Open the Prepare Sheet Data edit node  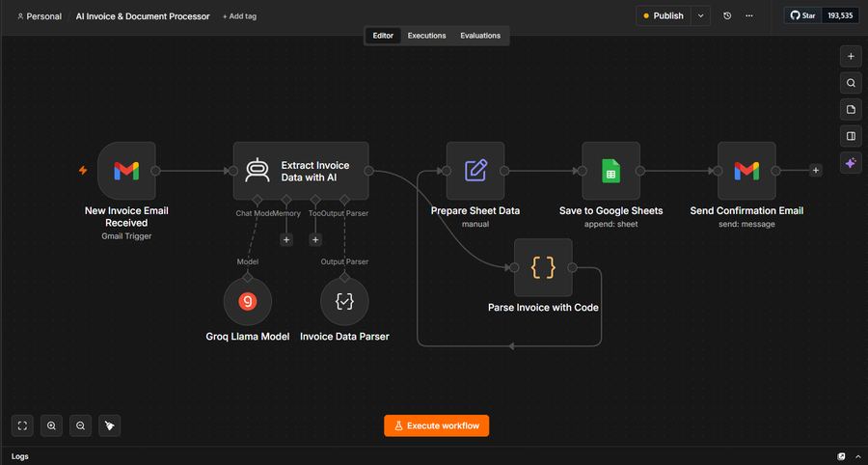pos(475,171)
